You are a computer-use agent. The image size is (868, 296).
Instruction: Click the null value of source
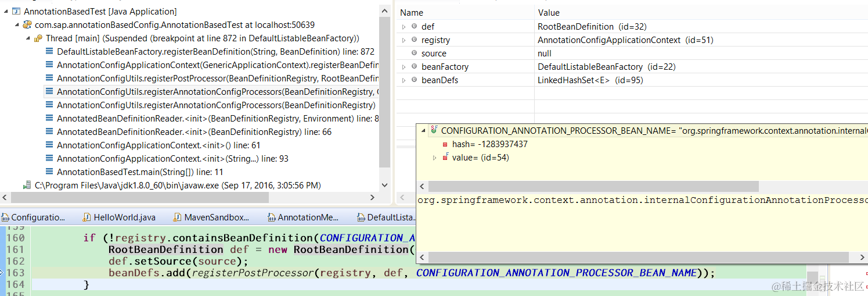point(545,54)
